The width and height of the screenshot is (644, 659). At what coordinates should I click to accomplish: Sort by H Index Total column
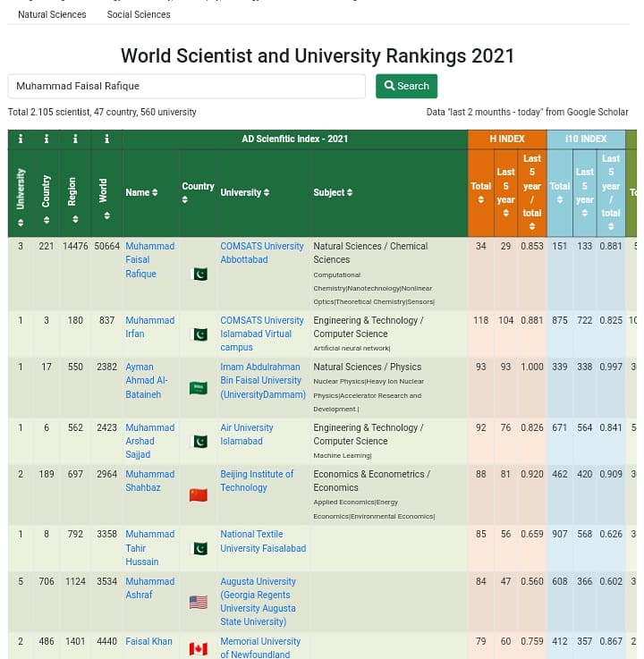[481, 200]
